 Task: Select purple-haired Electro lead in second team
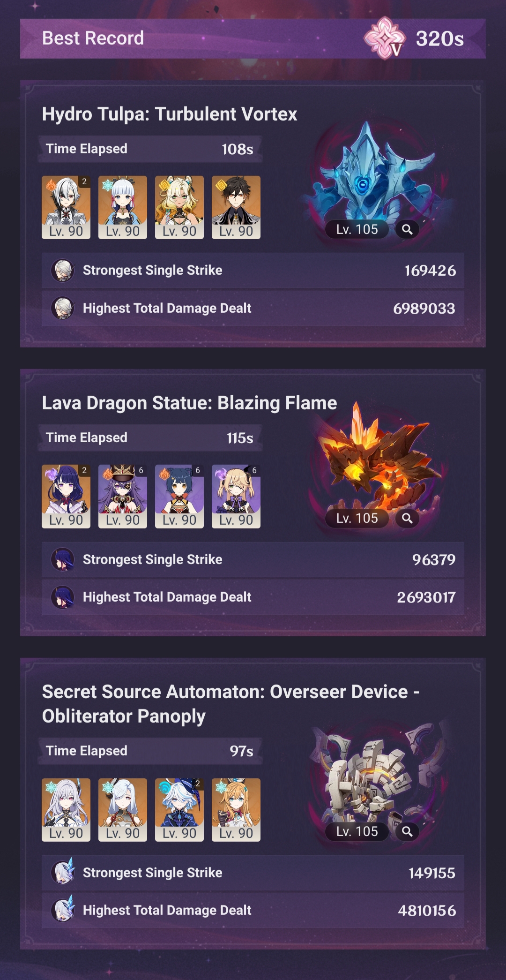point(66,497)
